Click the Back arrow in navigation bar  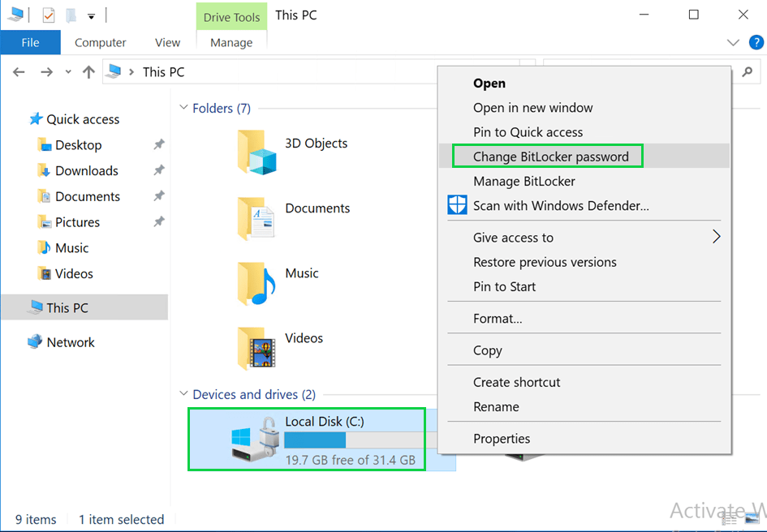click(19, 72)
